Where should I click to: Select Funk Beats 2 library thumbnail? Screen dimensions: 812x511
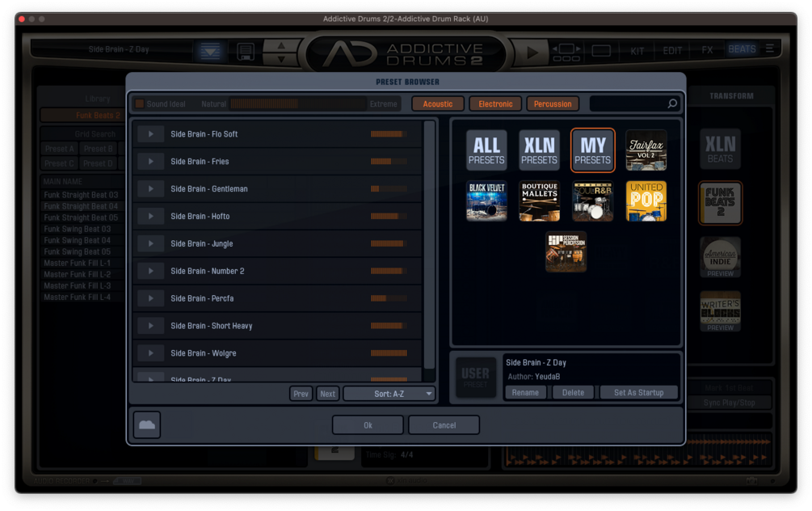[x=720, y=203]
